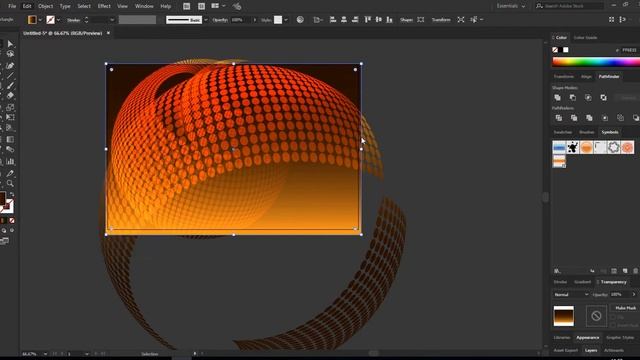Open Recolor Artwork globe icon
Image resolution: width=640 pixels, height=360 pixels.
300,20
